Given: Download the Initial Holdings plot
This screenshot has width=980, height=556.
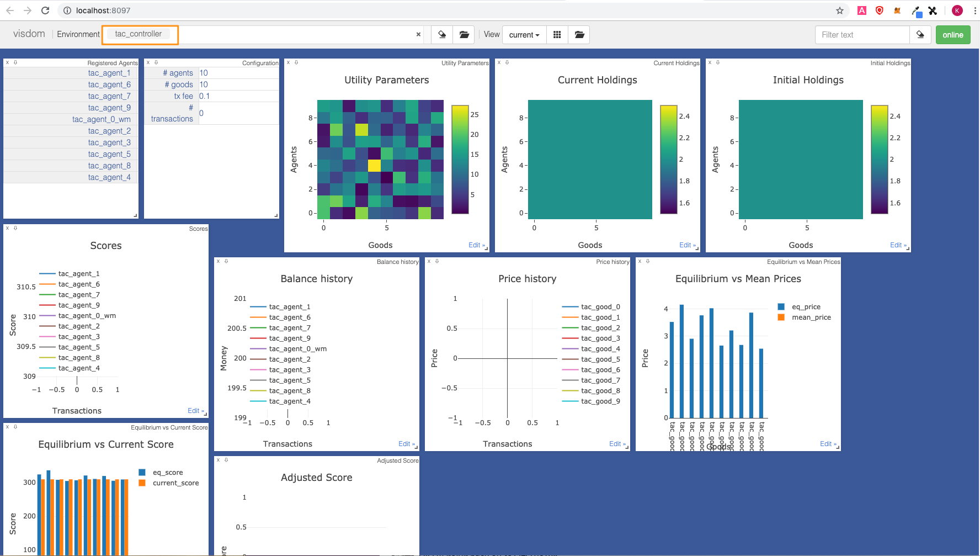Looking at the screenshot, I should click(718, 62).
